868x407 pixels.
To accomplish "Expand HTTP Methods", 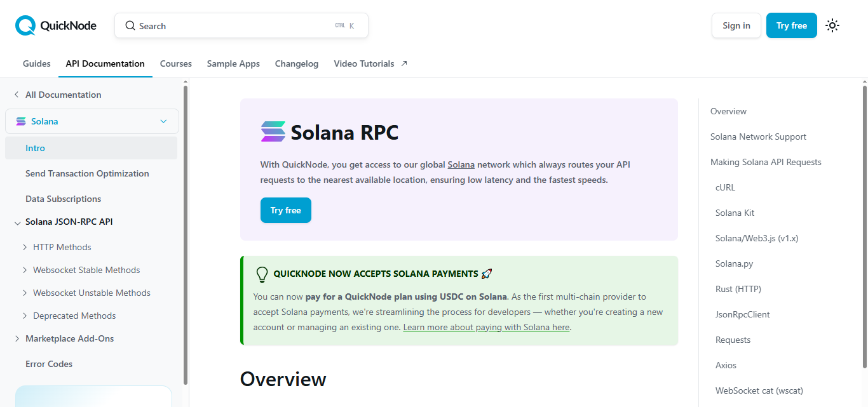I will 25,247.
